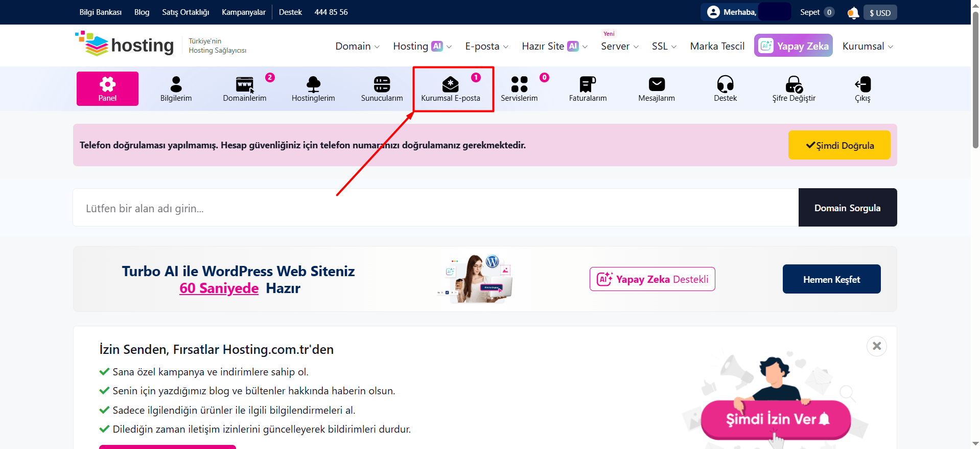The height and width of the screenshot is (449, 980).
Task: Open the Sepet cart
Action: tap(816, 12)
